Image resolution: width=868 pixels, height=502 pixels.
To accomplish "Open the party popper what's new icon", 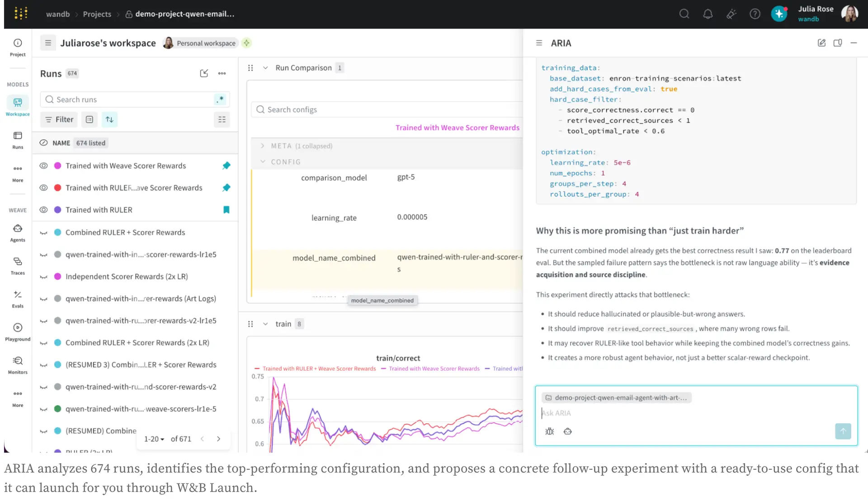I will pos(731,14).
